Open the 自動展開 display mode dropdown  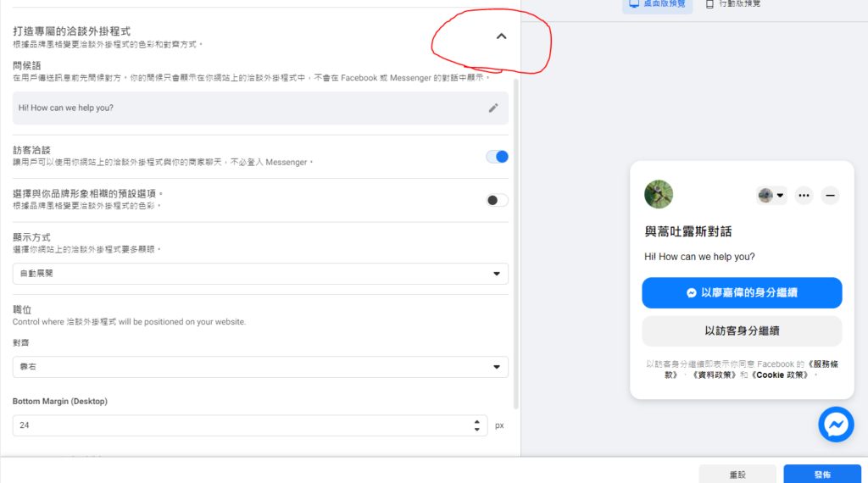click(x=260, y=274)
